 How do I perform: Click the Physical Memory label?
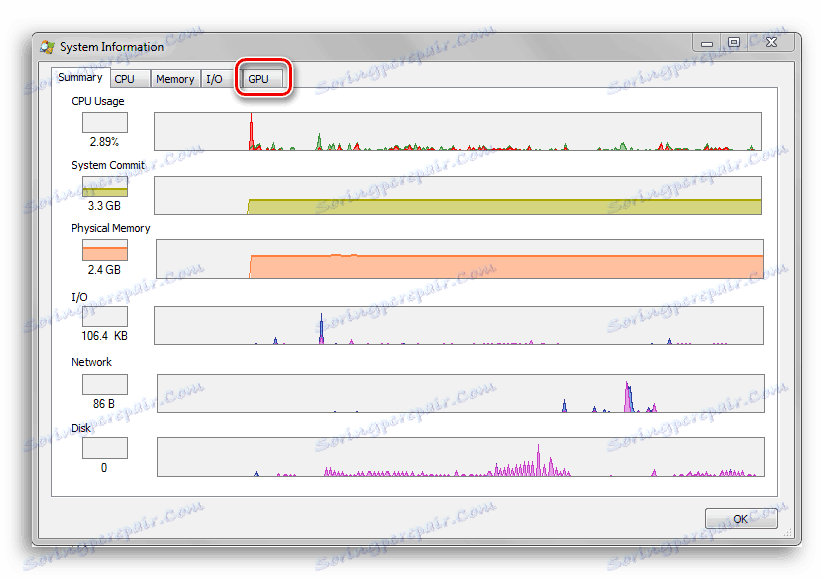point(111,228)
